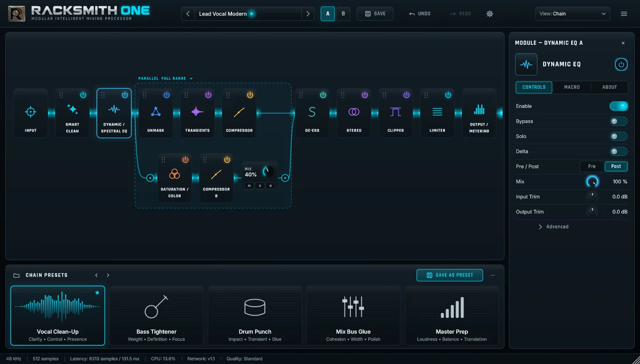Go to next preset with right chevron
Screen dimensions: 640x364
tap(308, 14)
